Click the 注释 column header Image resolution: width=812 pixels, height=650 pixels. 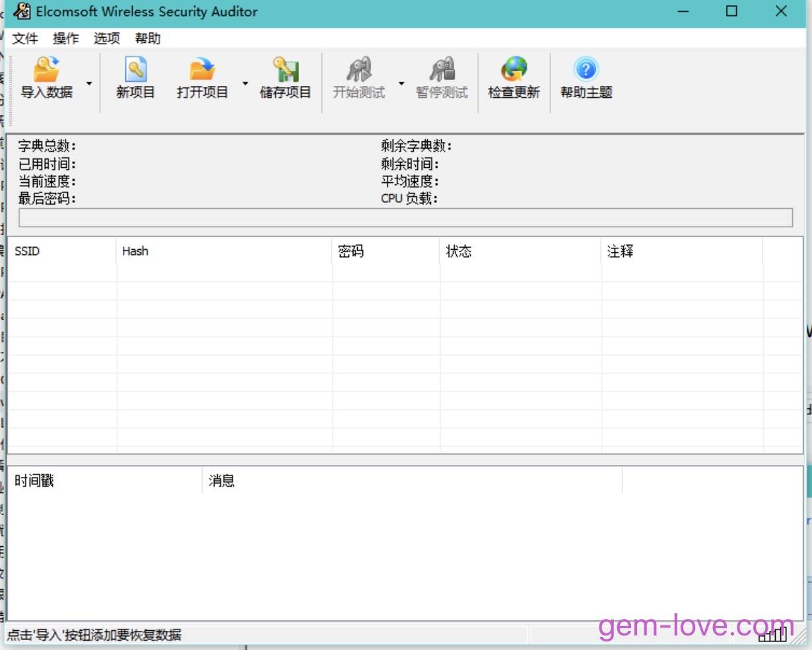[682, 251]
